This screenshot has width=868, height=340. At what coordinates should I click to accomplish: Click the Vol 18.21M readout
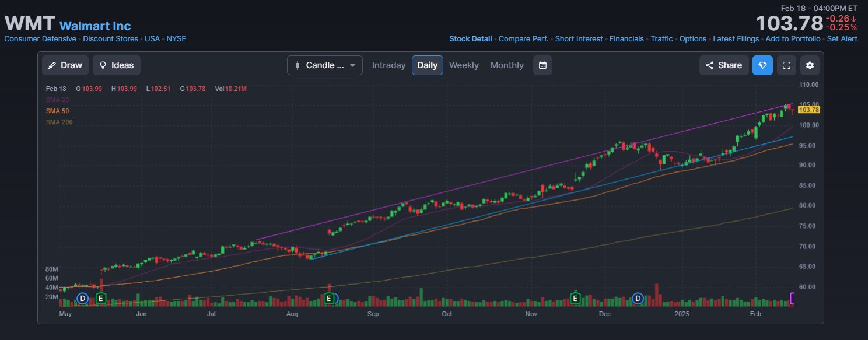pyautogui.click(x=230, y=89)
